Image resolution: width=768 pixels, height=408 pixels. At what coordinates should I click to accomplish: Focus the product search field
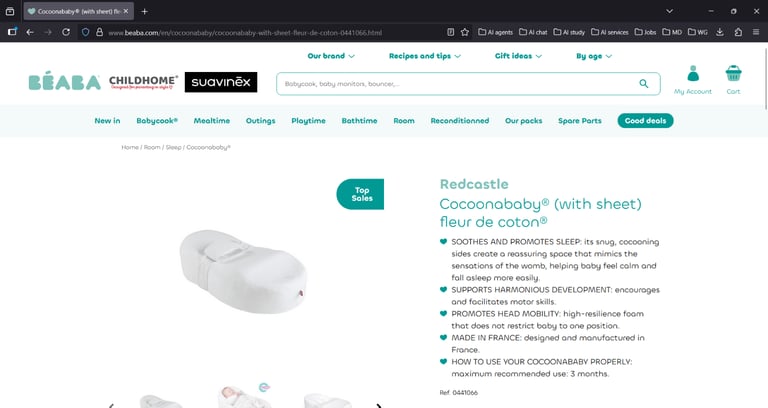click(x=460, y=84)
